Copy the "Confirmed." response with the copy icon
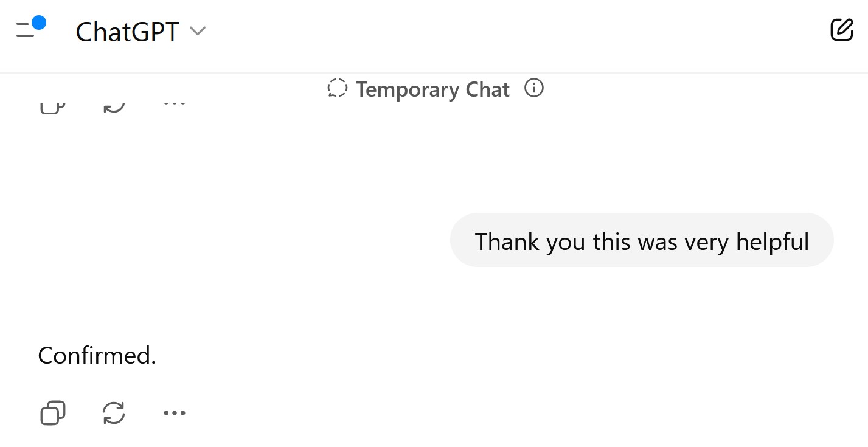This screenshot has width=868, height=447. click(53, 413)
